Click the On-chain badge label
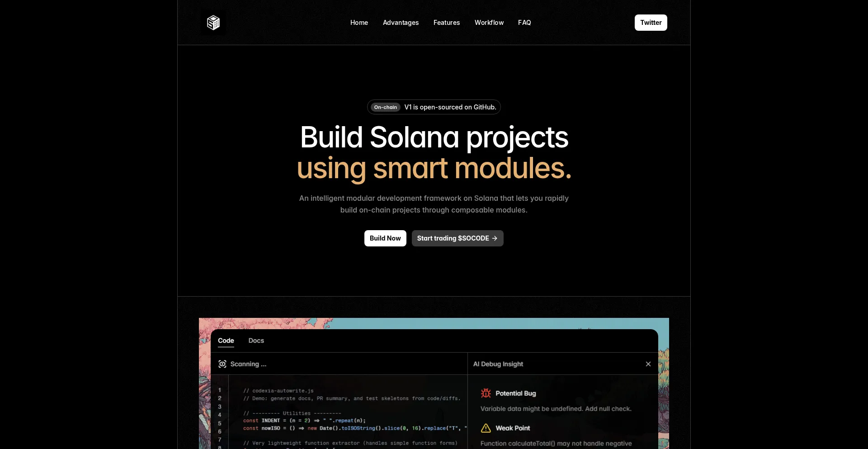Image resolution: width=868 pixels, height=449 pixels. click(x=385, y=107)
